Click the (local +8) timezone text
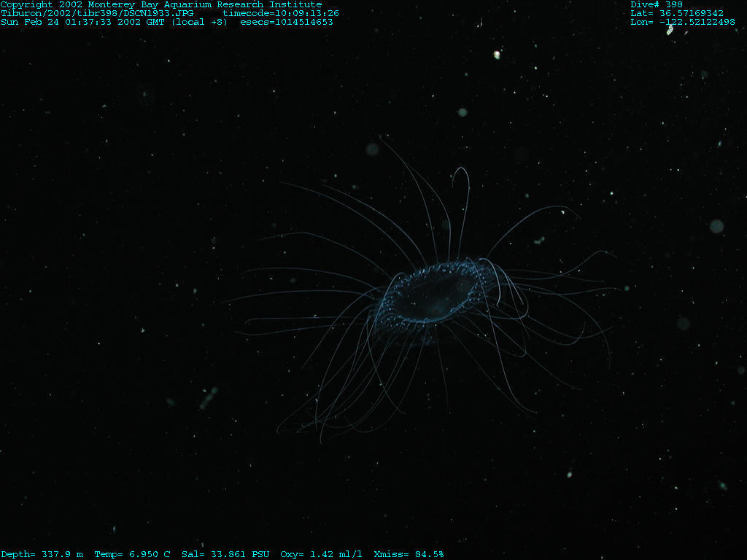The image size is (747, 560). click(199, 22)
